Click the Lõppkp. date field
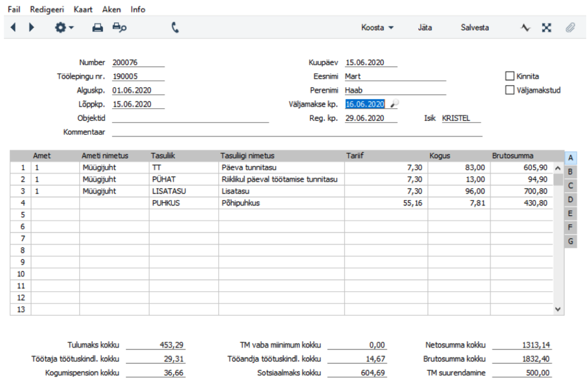Viewport: 588px width, 390px height. click(138, 104)
